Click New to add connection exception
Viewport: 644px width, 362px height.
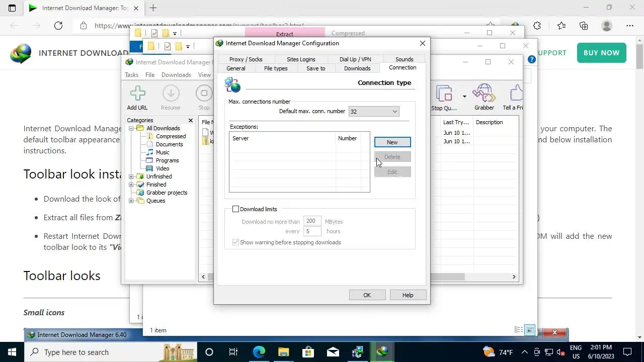tap(392, 142)
